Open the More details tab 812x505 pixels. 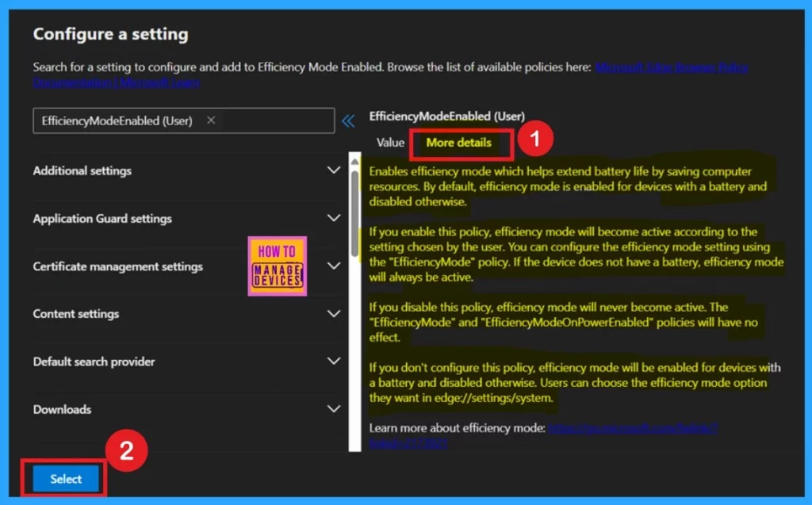(x=458, y=143)
